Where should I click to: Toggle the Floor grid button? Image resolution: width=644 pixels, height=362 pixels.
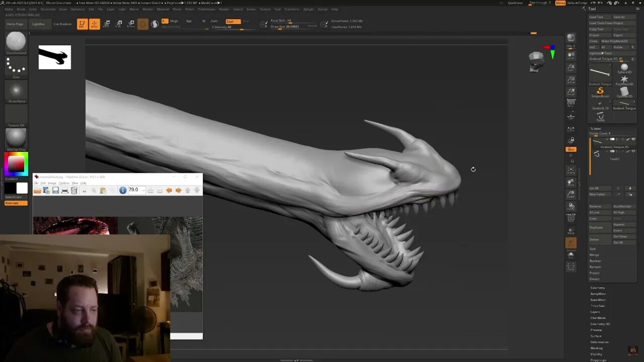[571, 117]
